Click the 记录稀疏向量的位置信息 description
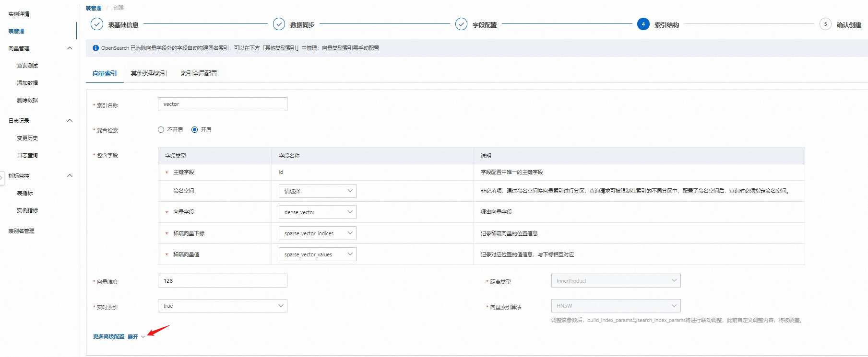This screenshot has height=357, width=868. tap(509, 233)
